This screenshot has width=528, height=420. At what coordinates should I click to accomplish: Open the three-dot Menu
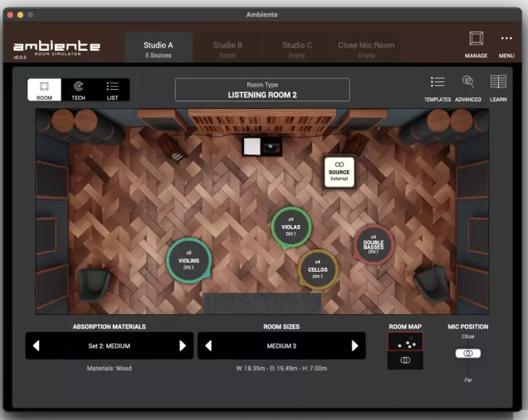coord(506,45)
